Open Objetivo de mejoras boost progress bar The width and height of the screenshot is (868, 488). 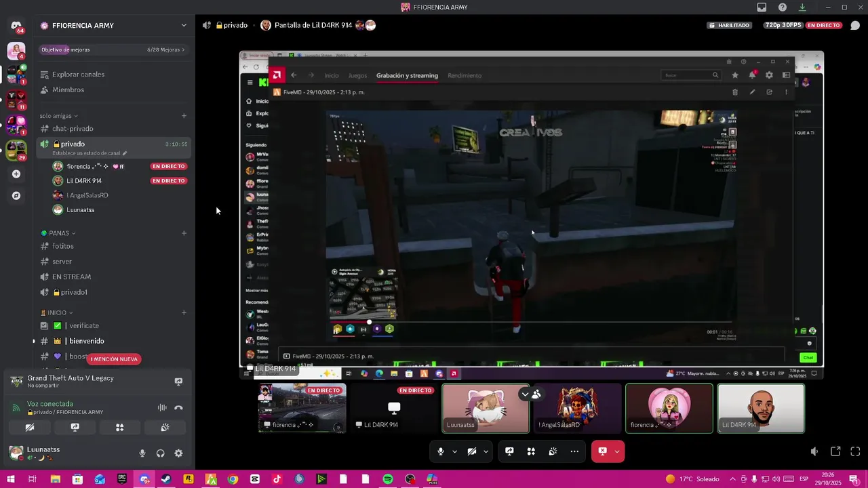tap(113, 49)
